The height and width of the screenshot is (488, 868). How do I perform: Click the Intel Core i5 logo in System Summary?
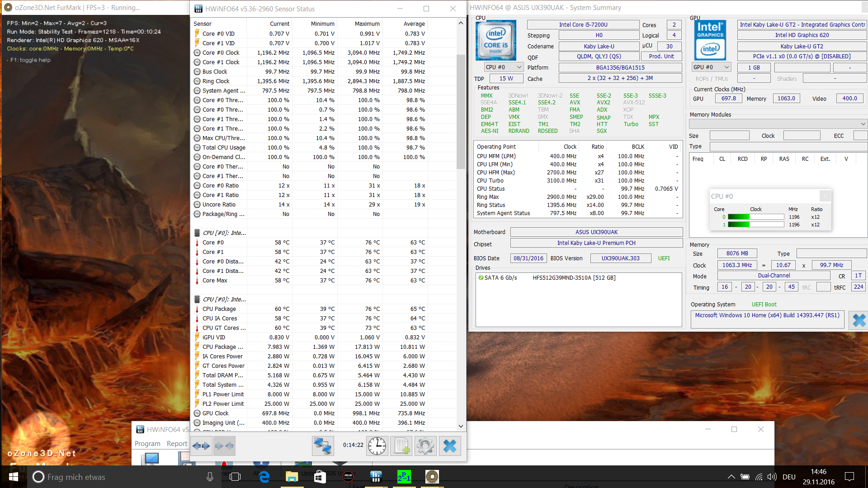(x=495, y=40)
